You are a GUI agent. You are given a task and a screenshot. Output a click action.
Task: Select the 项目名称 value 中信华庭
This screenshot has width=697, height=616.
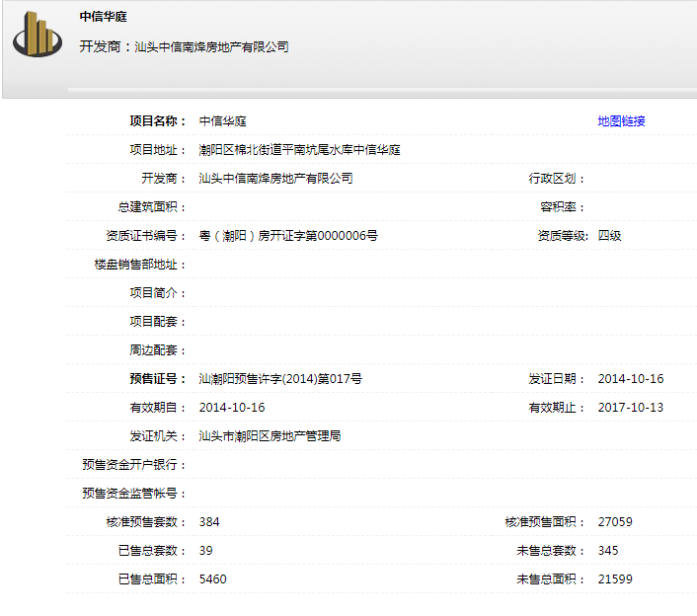pyautogui.click(x=222, y=121)
